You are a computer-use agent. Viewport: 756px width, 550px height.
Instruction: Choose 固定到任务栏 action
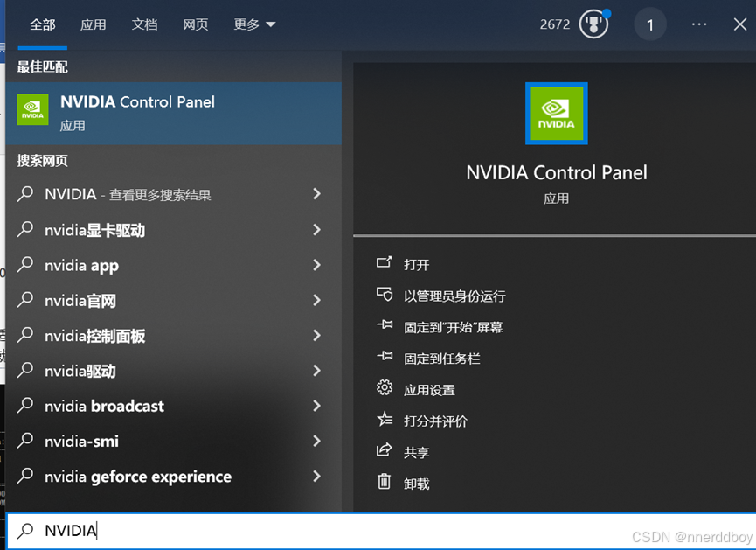tap(442, 359)
